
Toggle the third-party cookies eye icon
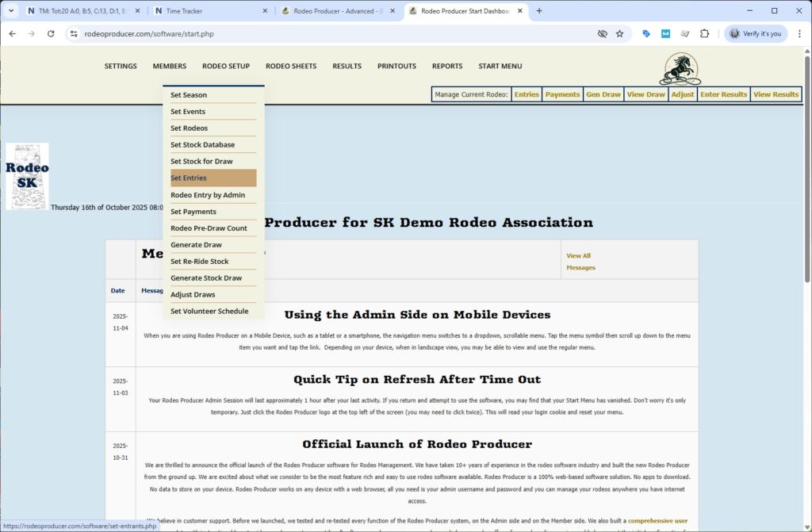pyautogui.click(x=601, y=34)
